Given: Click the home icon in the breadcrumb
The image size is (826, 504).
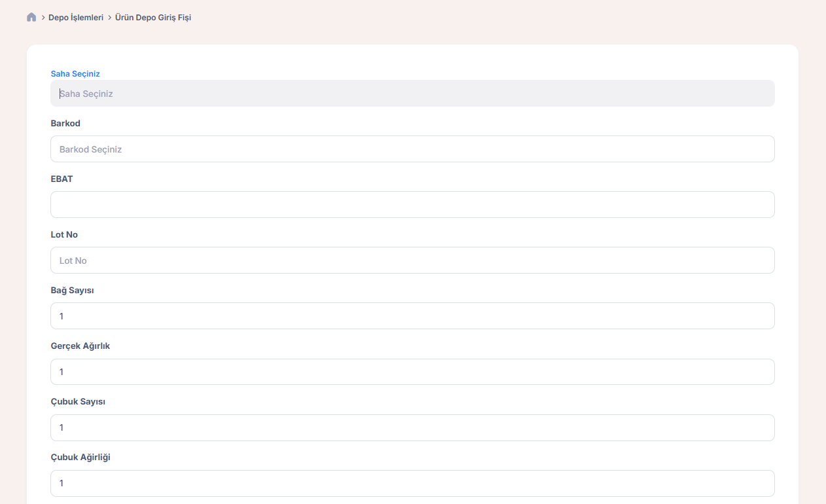Looking at the screenshot, I should pyautogui.click(x=31, y=18).
